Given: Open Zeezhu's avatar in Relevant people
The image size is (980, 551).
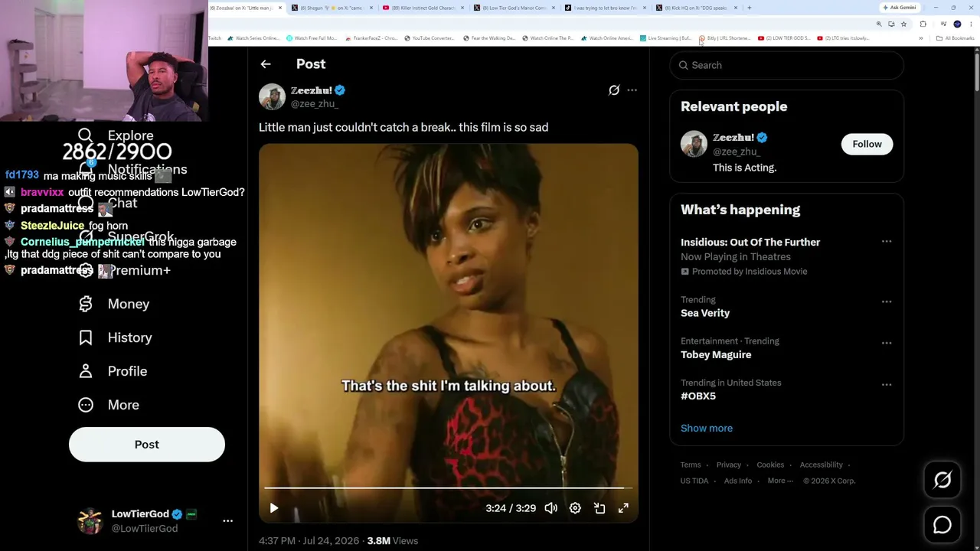Looking at the screenshot, I should point(694,144).
